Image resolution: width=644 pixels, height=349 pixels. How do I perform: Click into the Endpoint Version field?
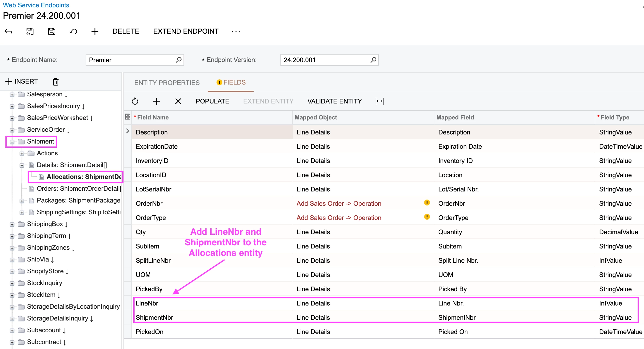pyautogui.click(x=325, y=60)
